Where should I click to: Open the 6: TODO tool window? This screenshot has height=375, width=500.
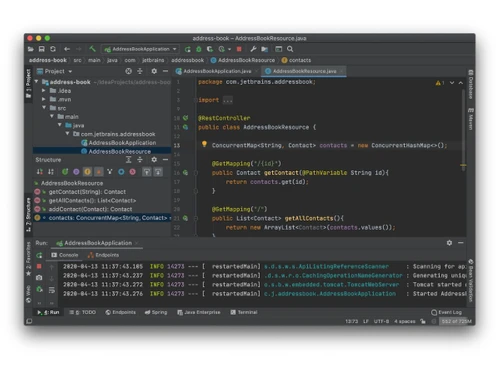pos(82,312)
